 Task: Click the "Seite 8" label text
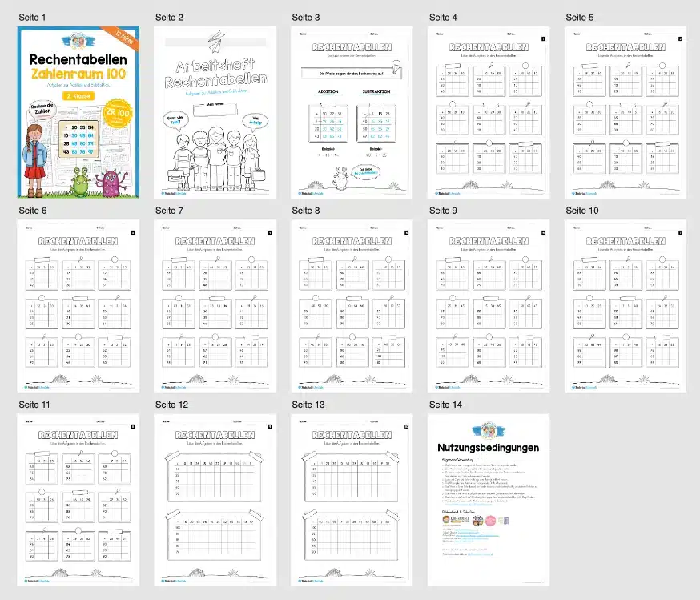pos(306,211)
